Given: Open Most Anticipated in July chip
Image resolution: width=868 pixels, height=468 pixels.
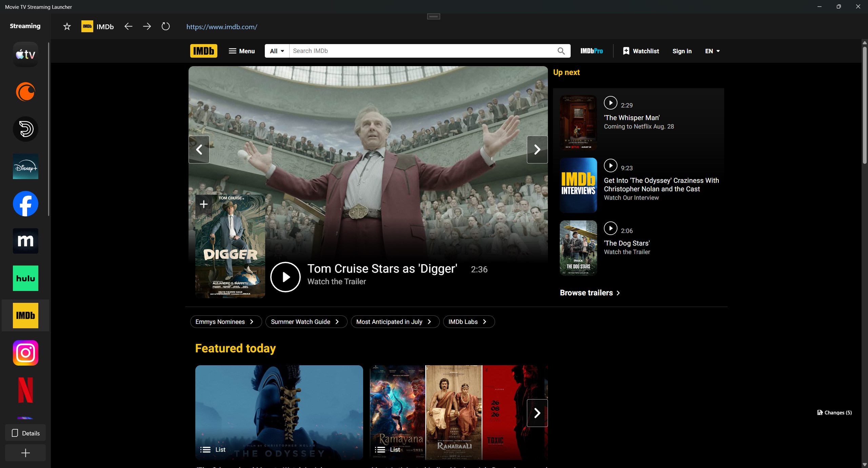Looking at the screenshot, I should click(395, 321).
